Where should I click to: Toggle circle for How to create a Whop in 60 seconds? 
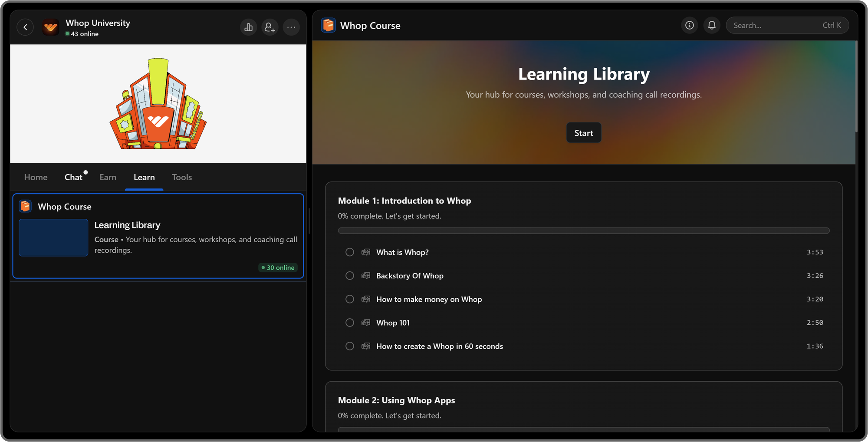pos(350,346)
